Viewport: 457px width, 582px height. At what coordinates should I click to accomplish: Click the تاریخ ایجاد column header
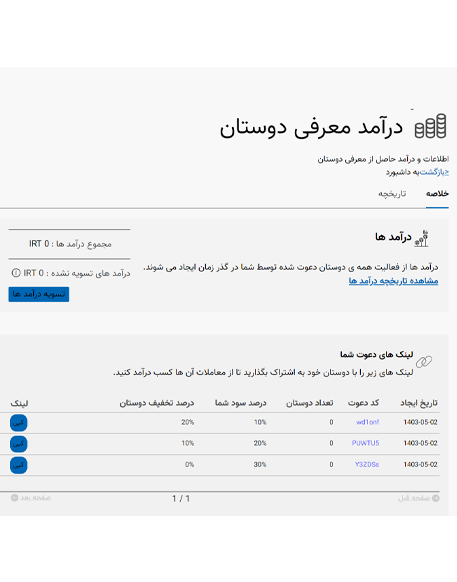click(419, 403)
